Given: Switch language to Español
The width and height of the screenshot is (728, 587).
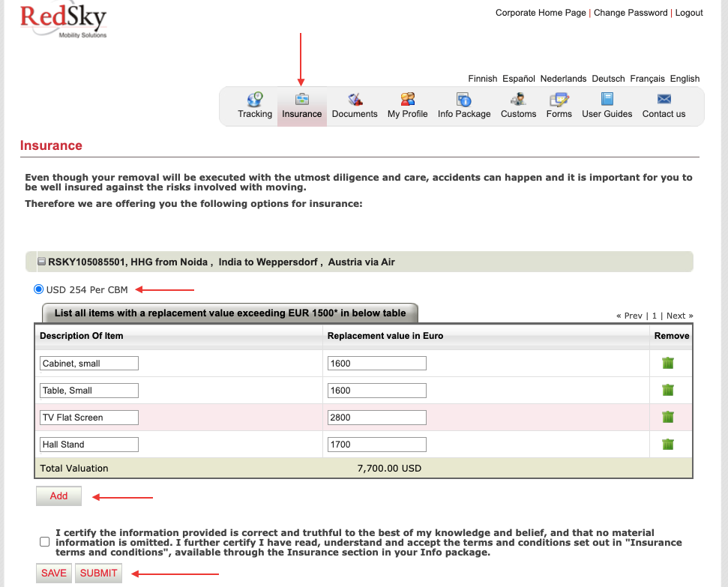Looking at the screenshot, I should click(x=519, y=79).
